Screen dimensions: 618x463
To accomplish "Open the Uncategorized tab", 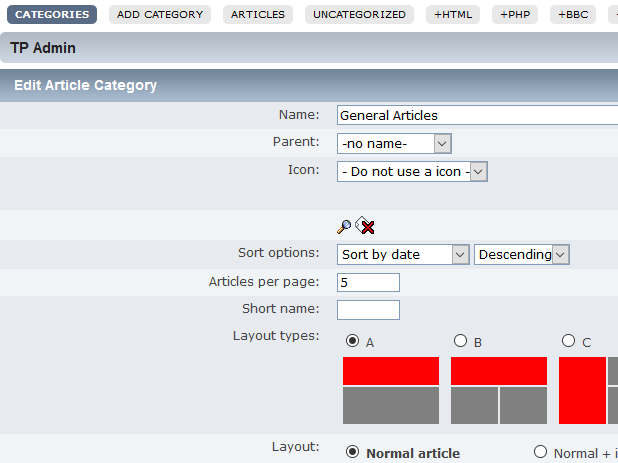I will point(359,15).
